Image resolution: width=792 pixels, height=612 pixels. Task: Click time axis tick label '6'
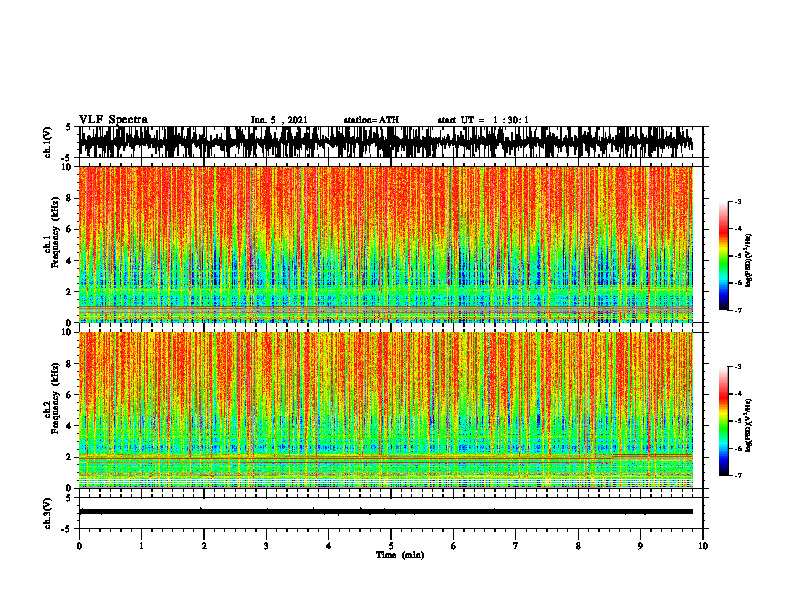(x=454, y=546)
